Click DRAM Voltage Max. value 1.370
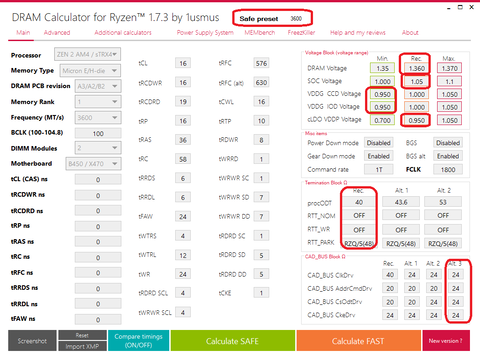480x361 pixels. tap(449, 68)
